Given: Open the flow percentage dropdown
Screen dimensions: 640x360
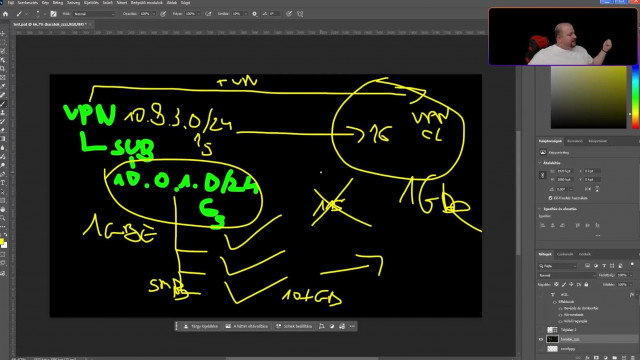Looking at the screenshot, I should (199, 13).
